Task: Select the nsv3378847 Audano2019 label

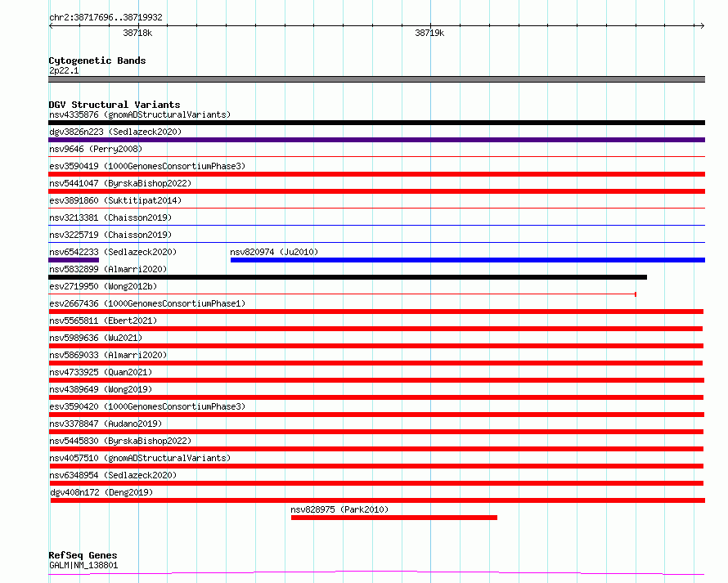Action: 106,424
